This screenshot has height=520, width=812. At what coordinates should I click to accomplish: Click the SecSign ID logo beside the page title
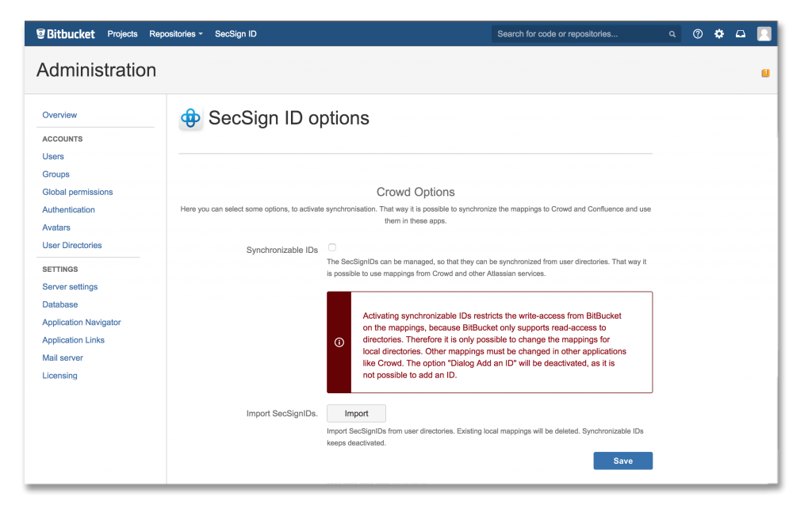tap(190, 117)
